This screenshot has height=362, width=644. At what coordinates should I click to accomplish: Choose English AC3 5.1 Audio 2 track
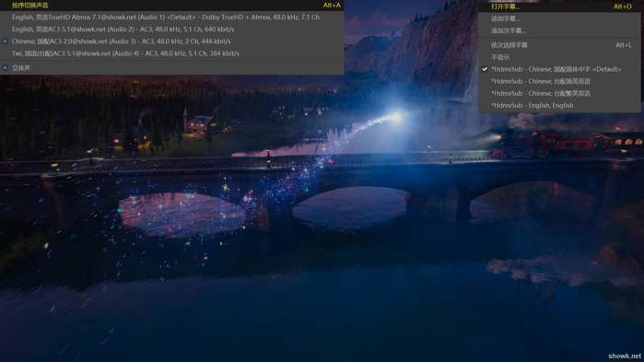(171, 29)
